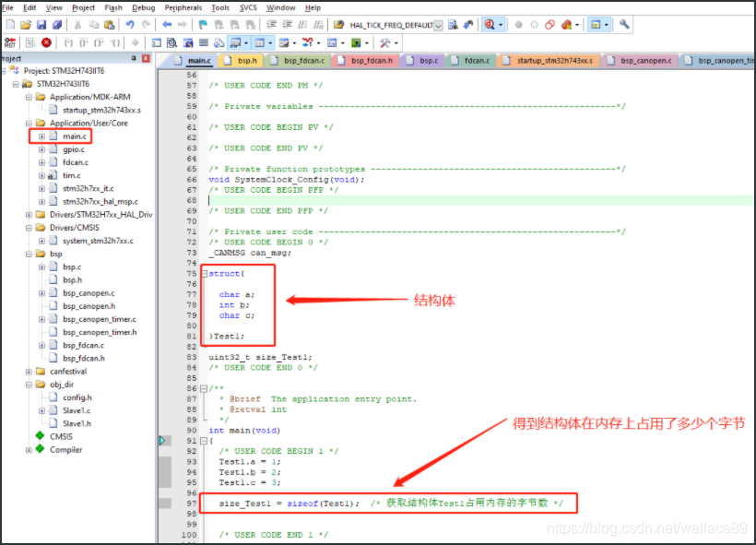Expand the main.c tree node

coord(41,136)
